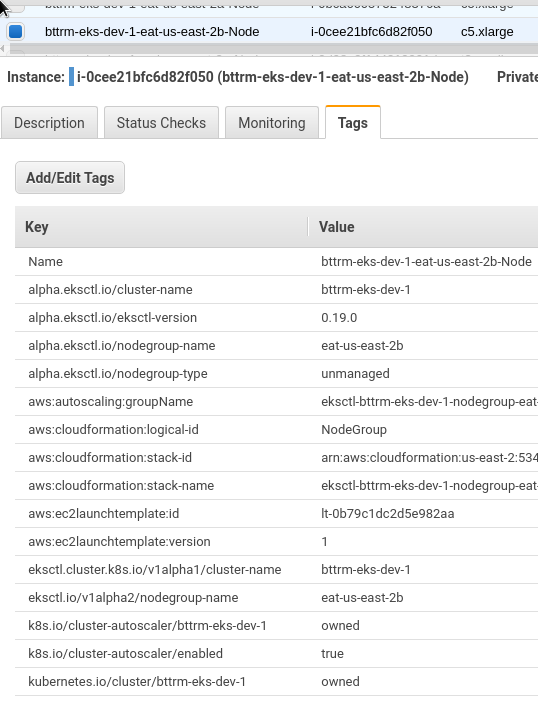Select the Name tag row

click(x=276, y=262)
